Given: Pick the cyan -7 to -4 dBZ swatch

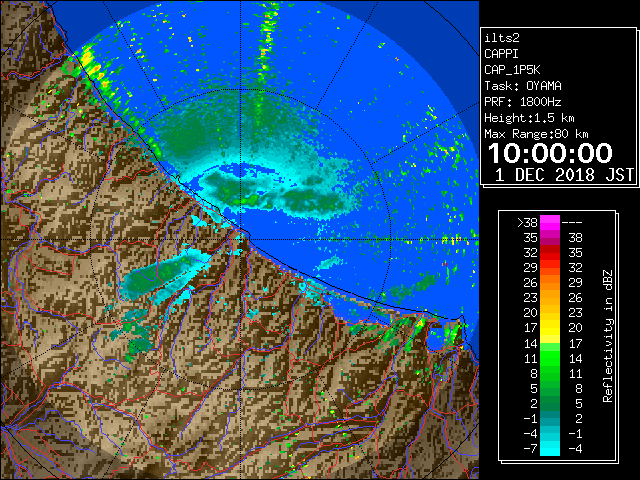Looking at the screenshot, I should point(550,448).
